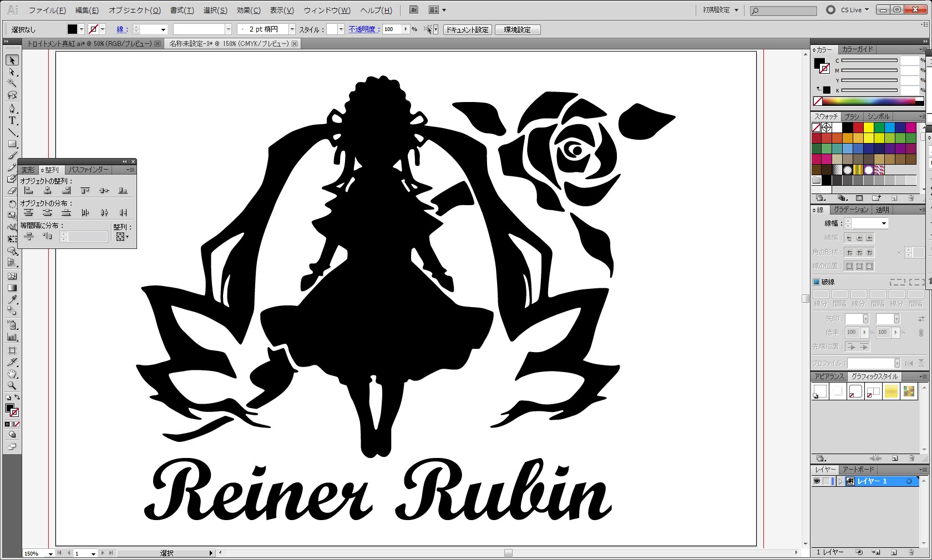Select the Rectangle tool

point(12,144)
